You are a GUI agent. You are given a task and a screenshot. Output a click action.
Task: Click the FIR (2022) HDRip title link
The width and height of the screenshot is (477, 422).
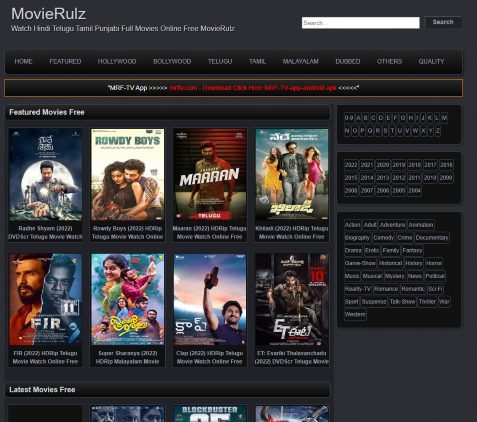coord(45,357)
